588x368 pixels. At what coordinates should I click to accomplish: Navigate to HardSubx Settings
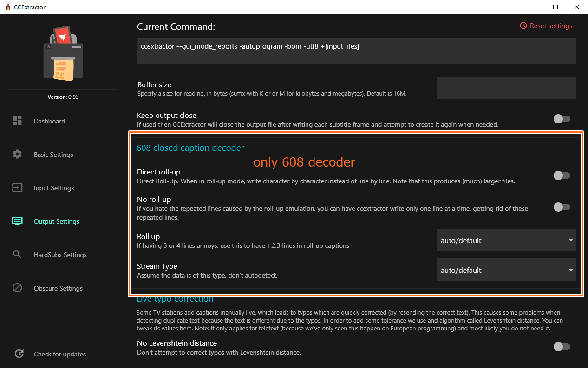tap(60, 255)
